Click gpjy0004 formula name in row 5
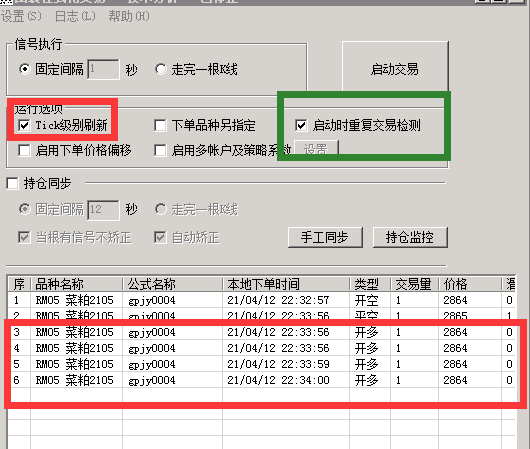This screenshot has width=530, height=449. (152, 364)
